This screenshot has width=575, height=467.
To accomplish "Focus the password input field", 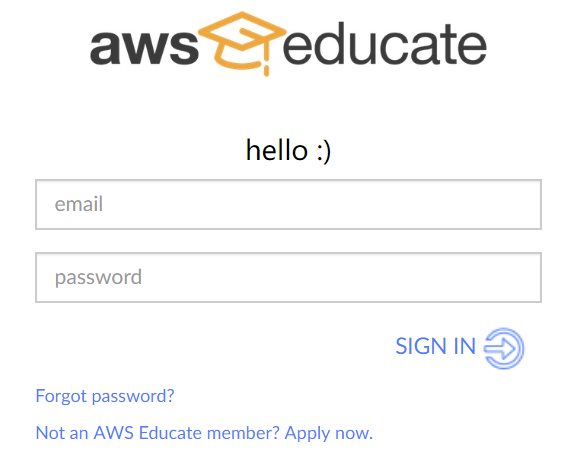I will [288, 277].
